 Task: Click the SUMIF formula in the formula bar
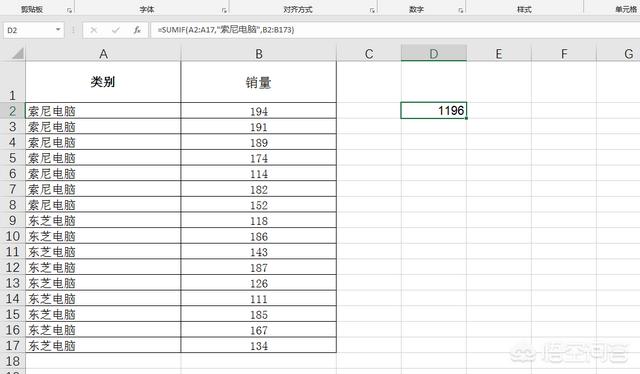(226, 29)
